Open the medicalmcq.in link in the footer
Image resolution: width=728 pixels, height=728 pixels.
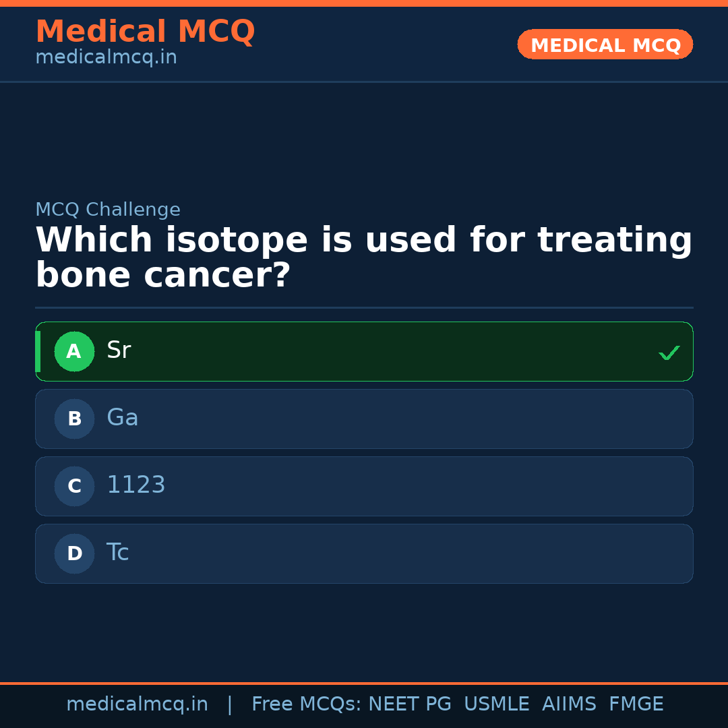pyautogui.click(x=137, y=703)
